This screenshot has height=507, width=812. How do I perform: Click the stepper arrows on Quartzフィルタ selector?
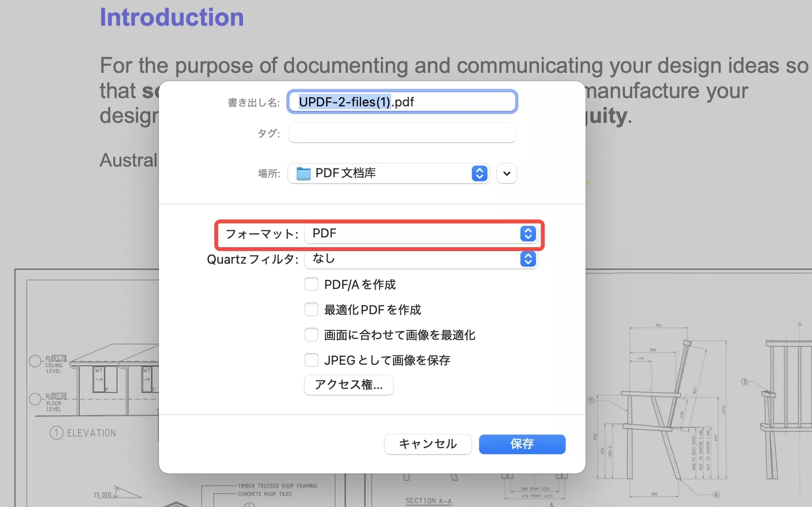tap(528, 259)
